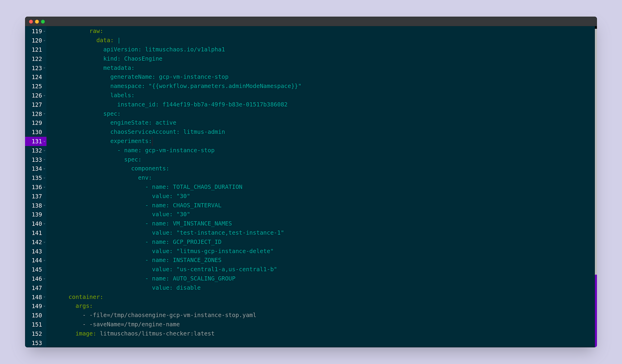Screen dimensions: 622x364
Task: Click 'VM_INSTANCE_NAMES' env name
Action: [x=202, y=224]
